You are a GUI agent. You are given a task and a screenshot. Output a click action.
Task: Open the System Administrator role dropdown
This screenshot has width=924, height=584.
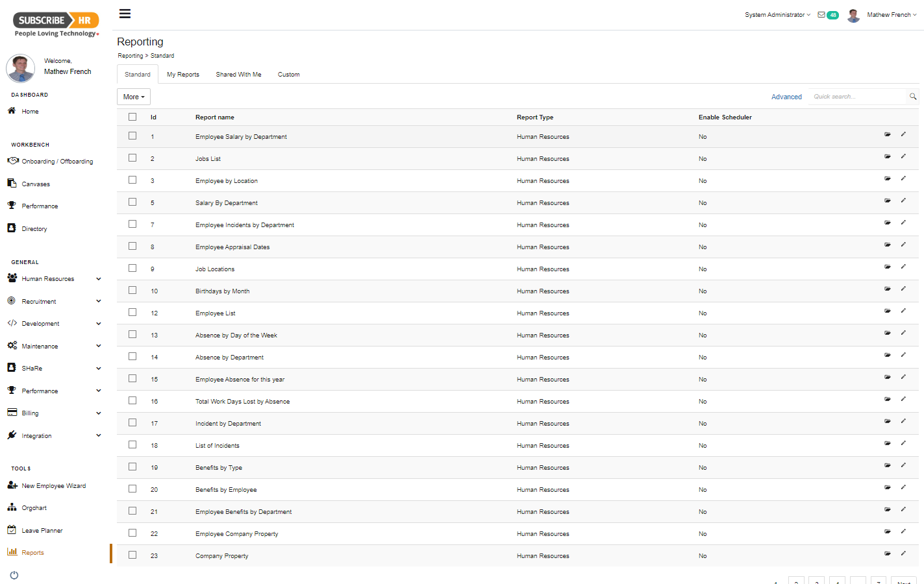777,15
